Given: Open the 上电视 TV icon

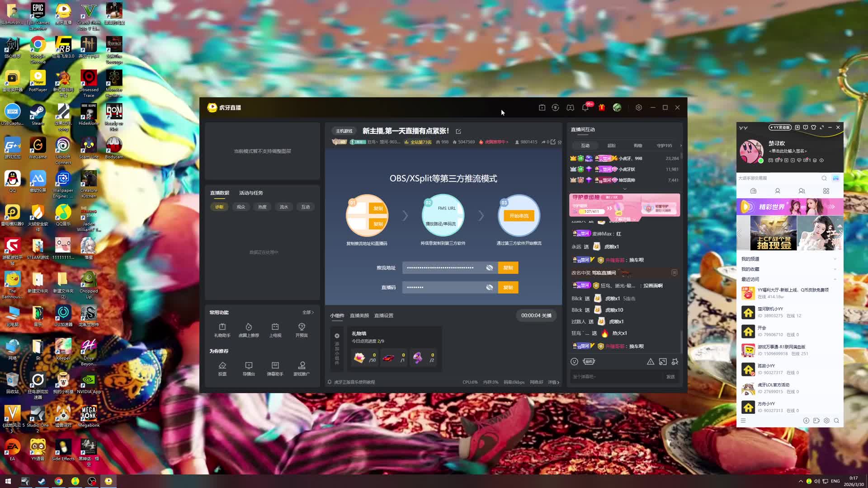Looking at the screenshot, I should [275, 329].
